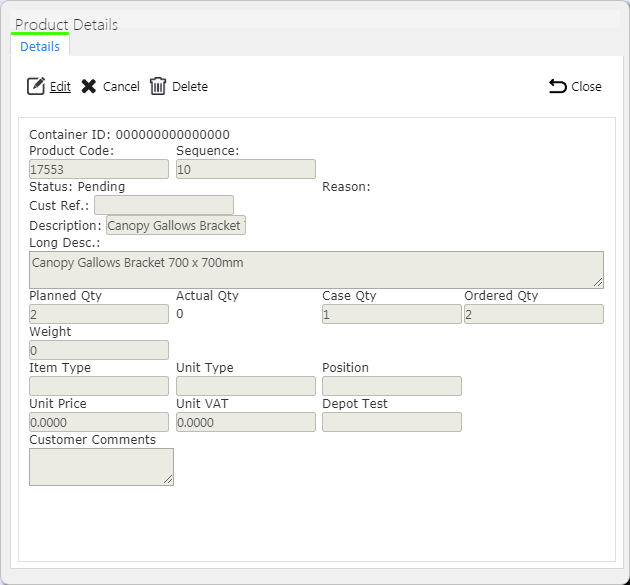Select the Product Code field
The width and height of the screenshot is (630, 585).
pyautogui.click(x=99, y=169)
